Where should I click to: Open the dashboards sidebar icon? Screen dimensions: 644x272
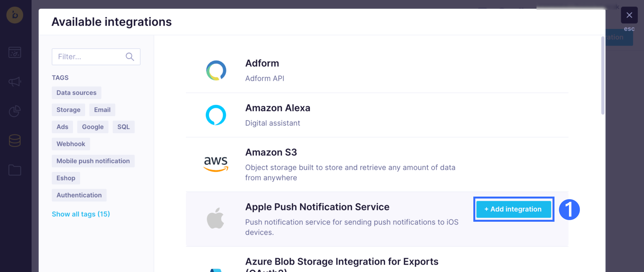[x=15, y=52]
